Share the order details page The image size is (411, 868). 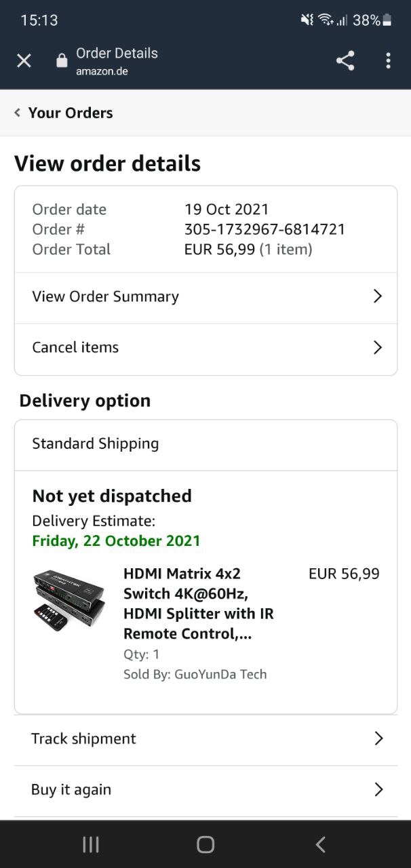[x=345, y=61]
